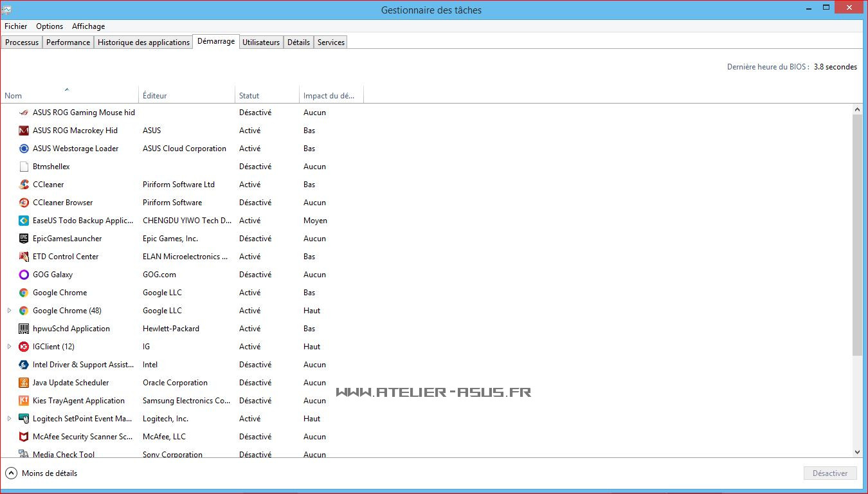The image size is (868, 494).
Task: Click the Désactiver button
Action: (x=830, y=473)
